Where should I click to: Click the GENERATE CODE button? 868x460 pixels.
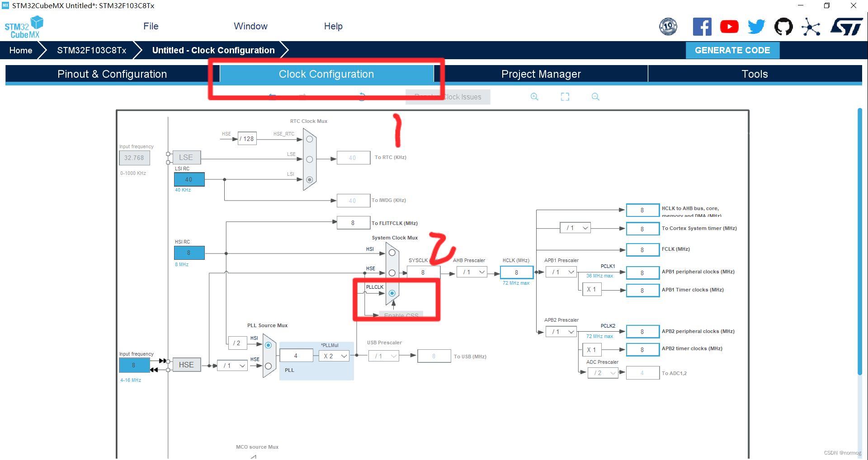[732, 50]
